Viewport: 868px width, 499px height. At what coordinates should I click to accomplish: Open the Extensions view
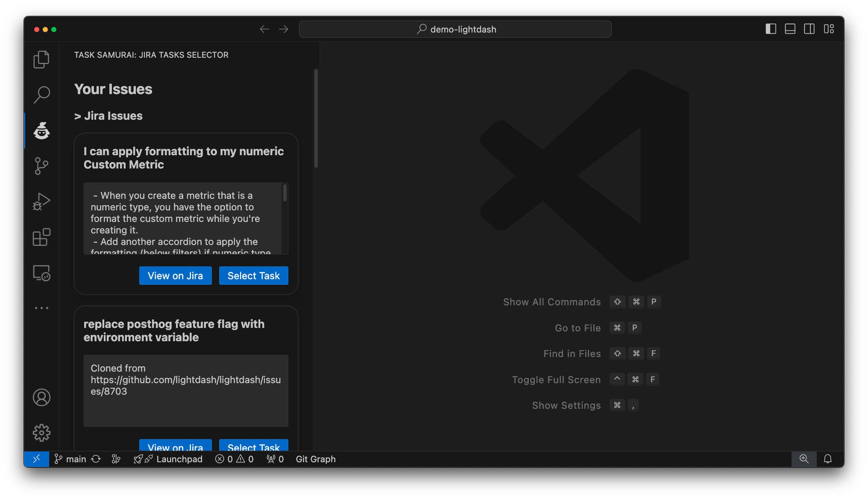41,236
